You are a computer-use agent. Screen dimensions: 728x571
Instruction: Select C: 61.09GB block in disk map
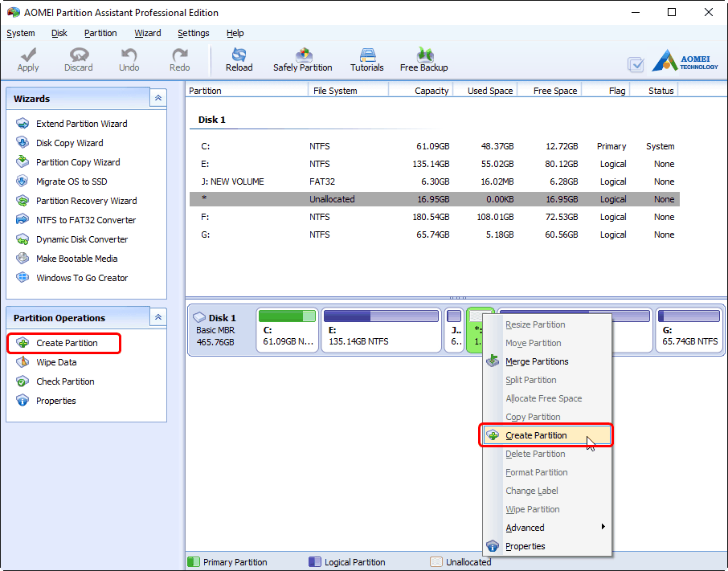(288, 330)
